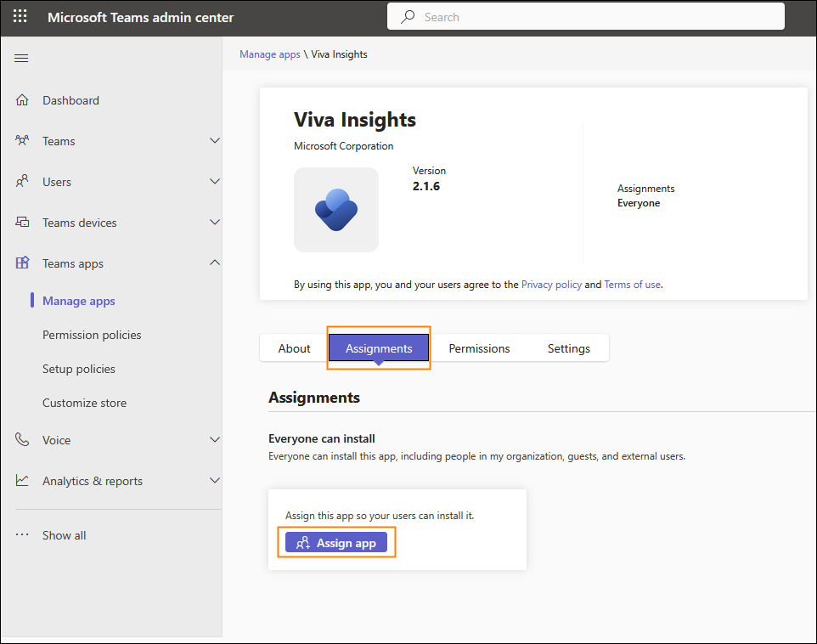Expand the Voice section chevron
817x644 pixels.
[215, 439]
